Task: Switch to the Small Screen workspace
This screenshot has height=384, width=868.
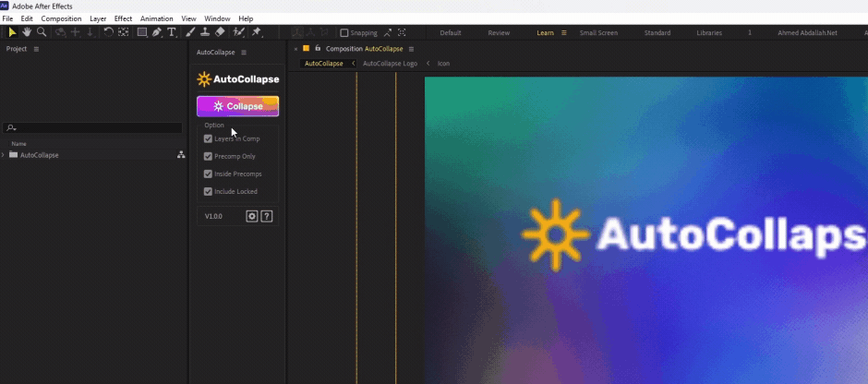Action: (598, 32)
